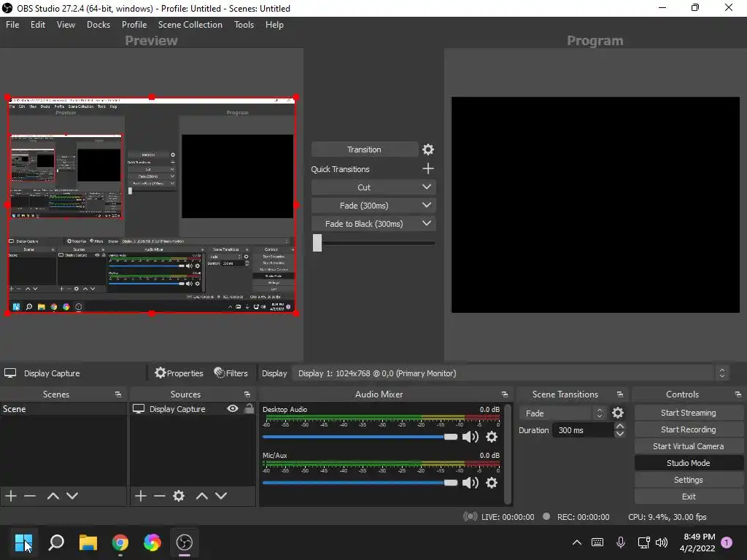Image resolution: width=747 pixels, height=560 pixels.
Task: Open source properties gear in Sources panel
Action: point(179,496)
